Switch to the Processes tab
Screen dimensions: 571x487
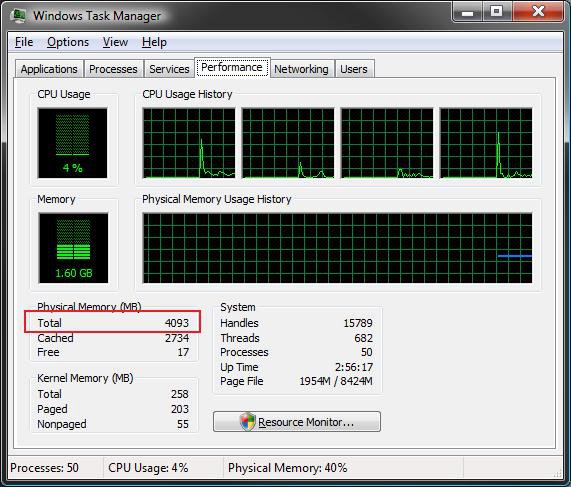click(113, 69)
